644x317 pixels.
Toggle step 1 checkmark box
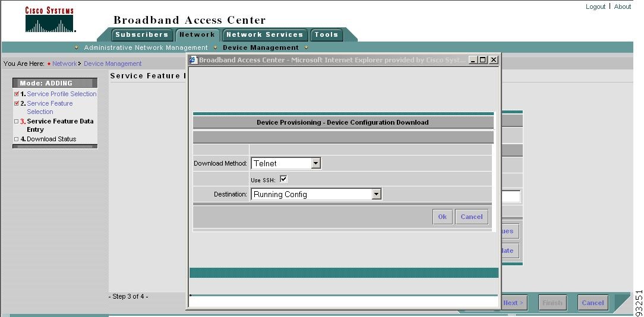coord(17,94)
